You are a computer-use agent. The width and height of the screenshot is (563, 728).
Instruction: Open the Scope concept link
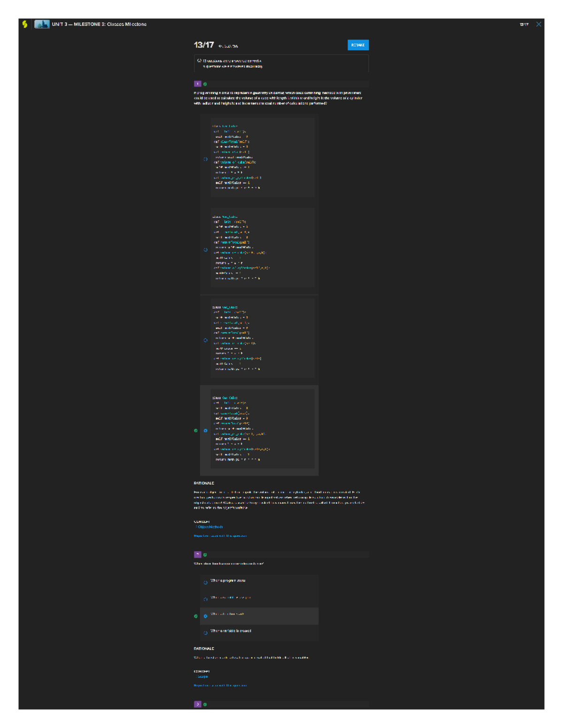point(202,676)
